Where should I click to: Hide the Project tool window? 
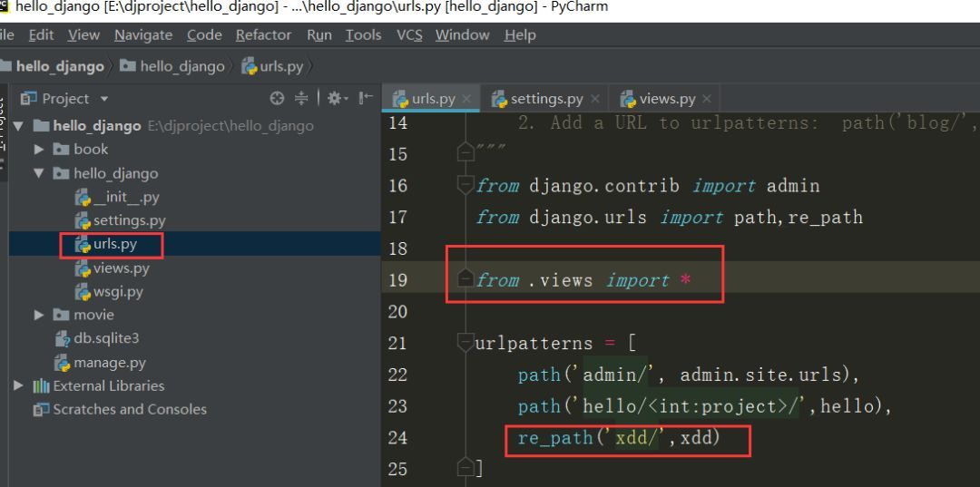367,99
